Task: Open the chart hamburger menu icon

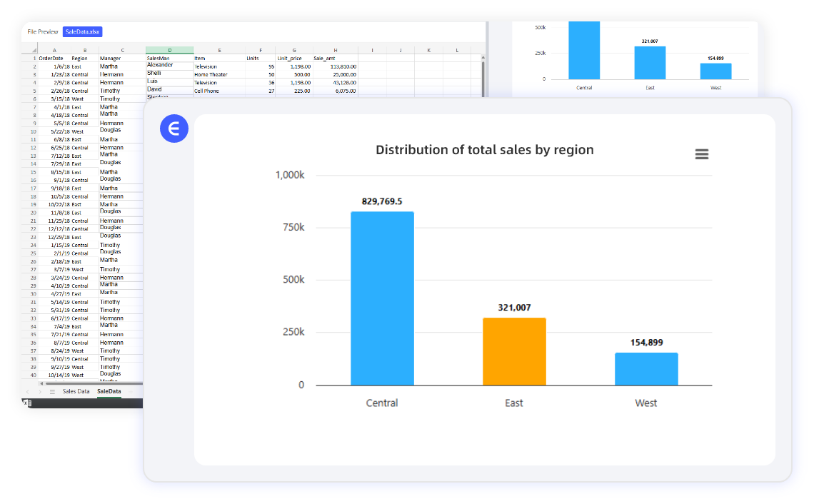Action: pyautogui.click(x=701, y=154)
